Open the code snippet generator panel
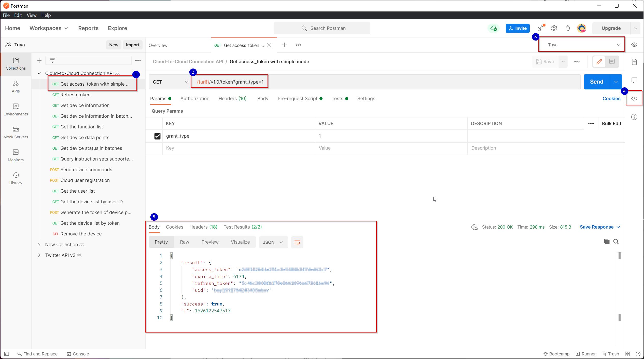 pos(634,98)
